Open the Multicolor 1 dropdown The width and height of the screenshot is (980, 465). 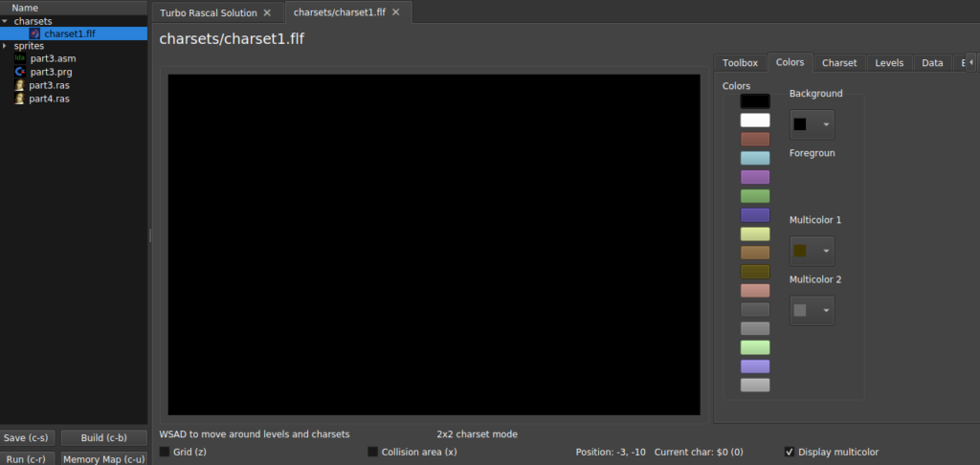click(812, 251)
